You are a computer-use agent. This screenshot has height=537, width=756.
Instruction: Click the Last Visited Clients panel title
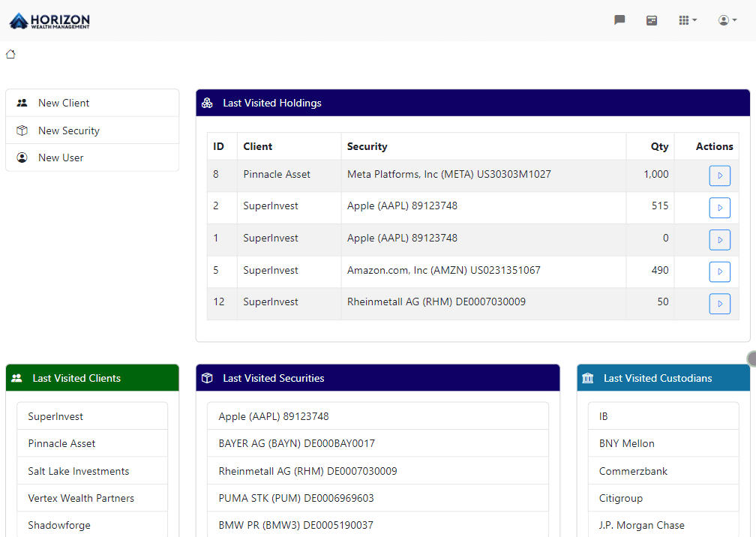click(76, 379)
